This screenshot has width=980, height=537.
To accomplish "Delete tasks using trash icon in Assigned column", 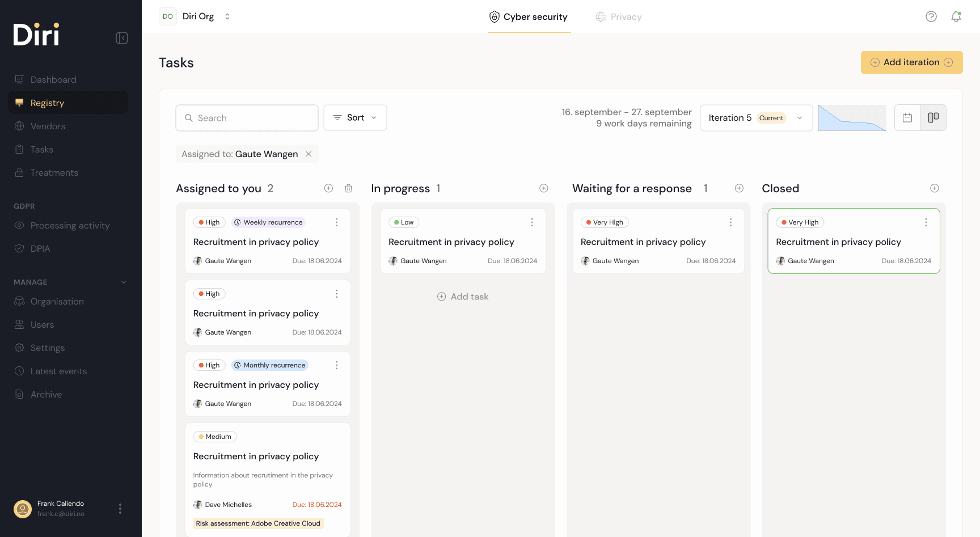I will 348,188.
